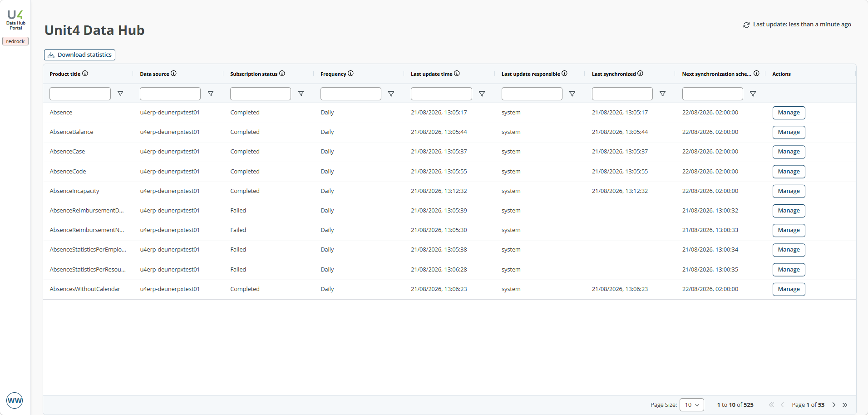868x415 pixels.
Task: Manage the AbsenceCase subscription
Action: click(x=789, y=152)
